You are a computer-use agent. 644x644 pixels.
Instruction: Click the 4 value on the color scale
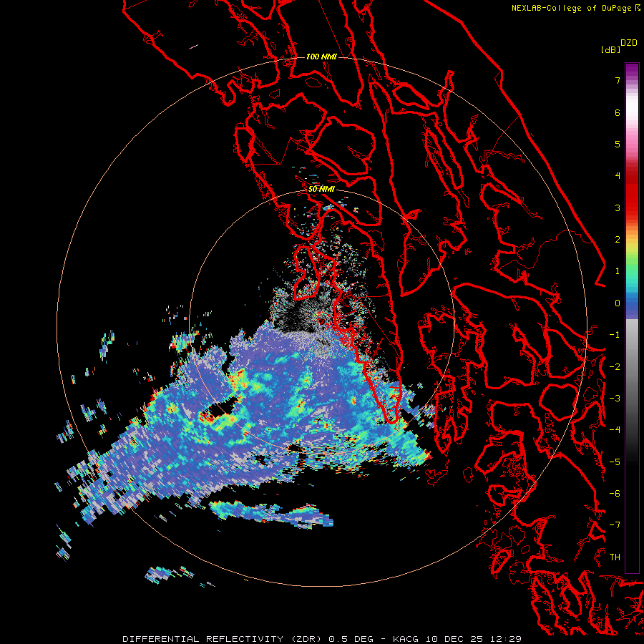click(x=618, y=176)
